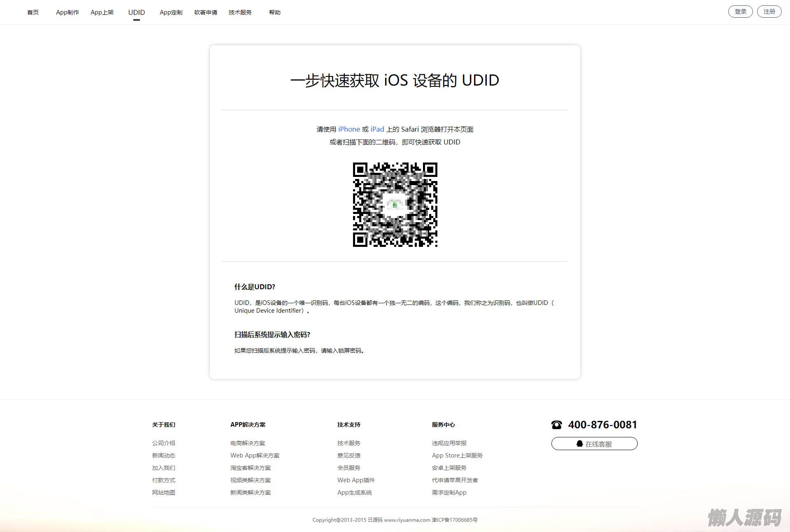790x532 pixels.
Task: Click the iPhone hyperlink
Action: pos(349,129)
